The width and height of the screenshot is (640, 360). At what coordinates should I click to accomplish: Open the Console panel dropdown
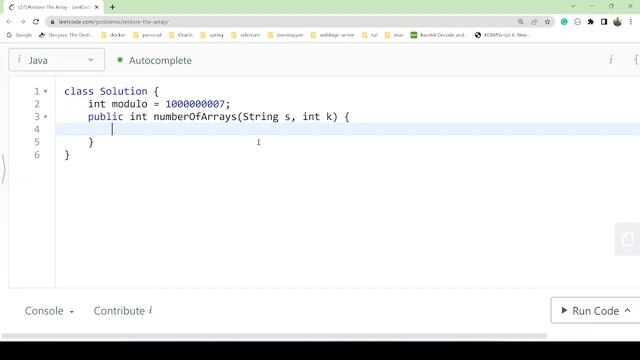tap(49, 311)
